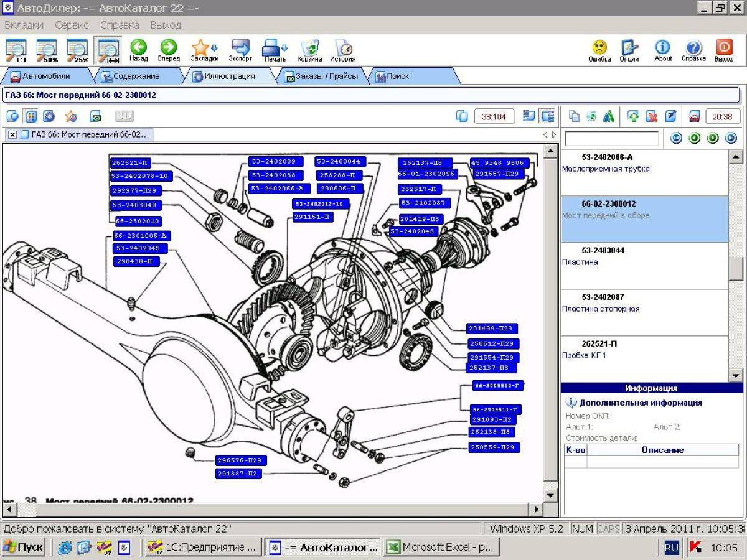Open the История history icon
This screenshot has width=747, height=560.
tap(343, 47)
